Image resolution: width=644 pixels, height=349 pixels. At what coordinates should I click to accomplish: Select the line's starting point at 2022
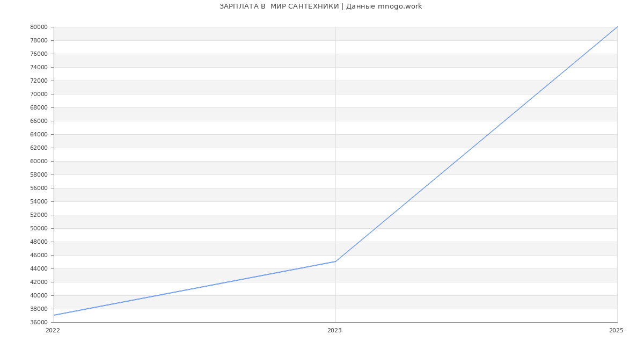click(54, 315)
